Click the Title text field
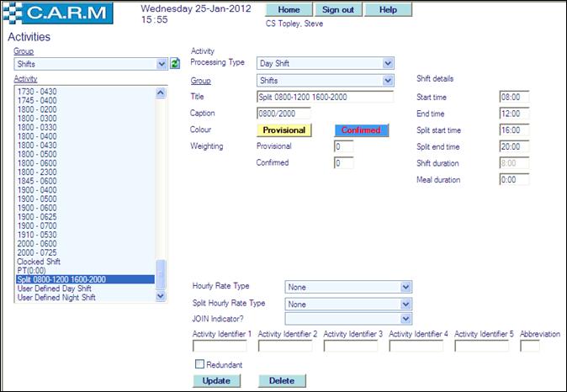Image resolution: width=567 pixels, height=392 pixels. (325, 97)
